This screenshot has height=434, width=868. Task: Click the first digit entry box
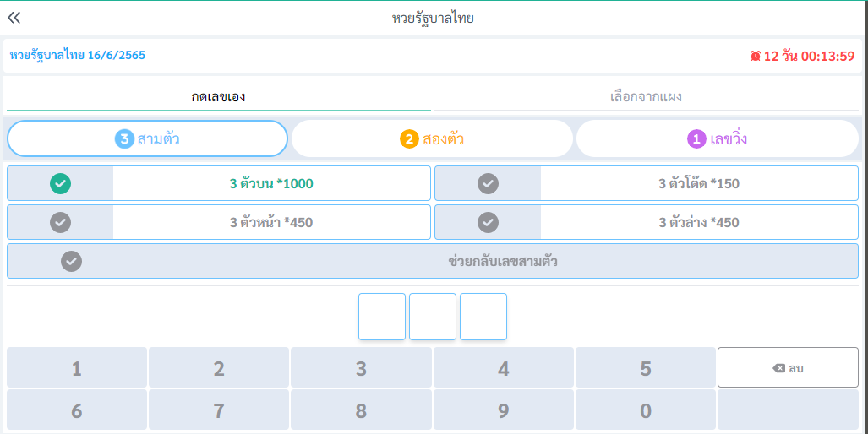click(x=382, y=317)
